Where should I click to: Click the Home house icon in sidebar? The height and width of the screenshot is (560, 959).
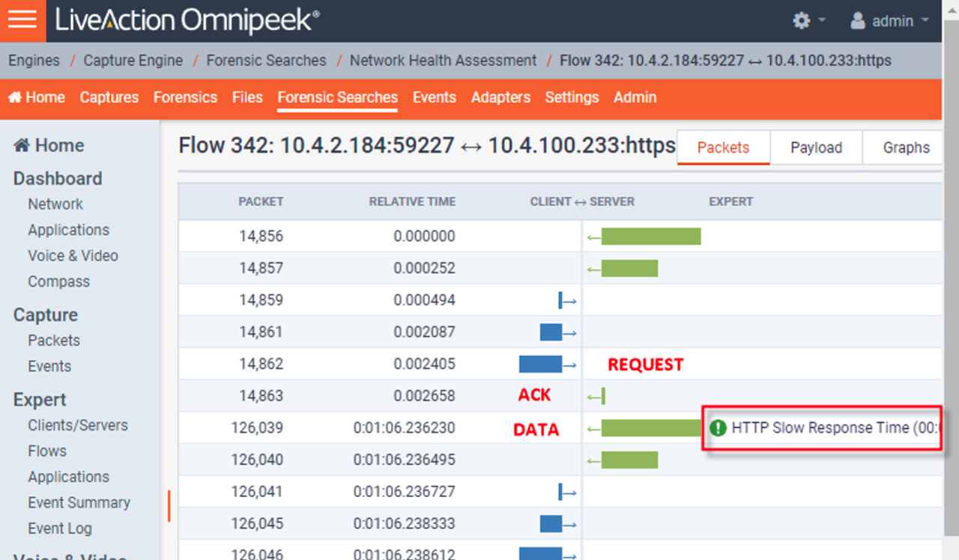(21, 146)
